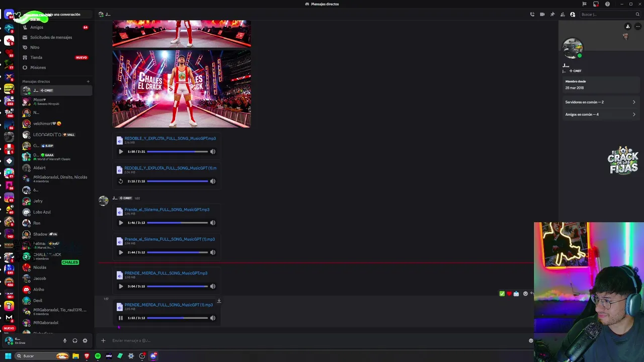Image resolution: width=644 pixels, height=362 pixels.
Task: Seek the Prende_el_Sistema (1) progress bar
Action: point(177,252)
